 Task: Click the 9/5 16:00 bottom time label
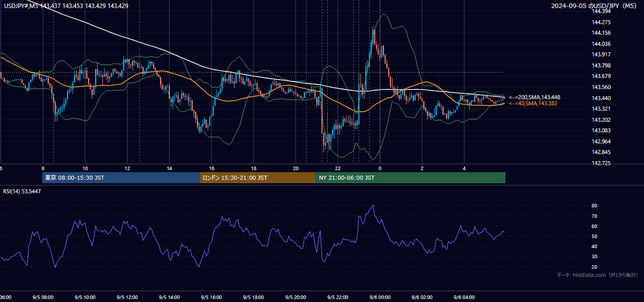point(211,297)
